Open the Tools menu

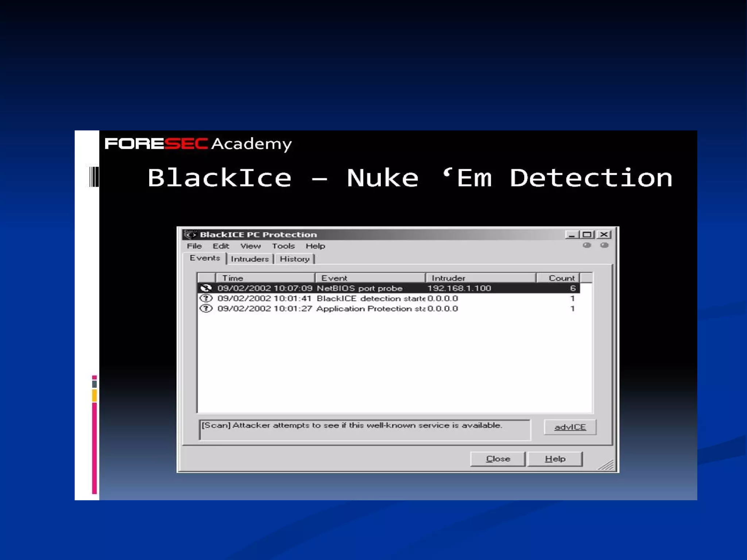(x=283, y=246)
